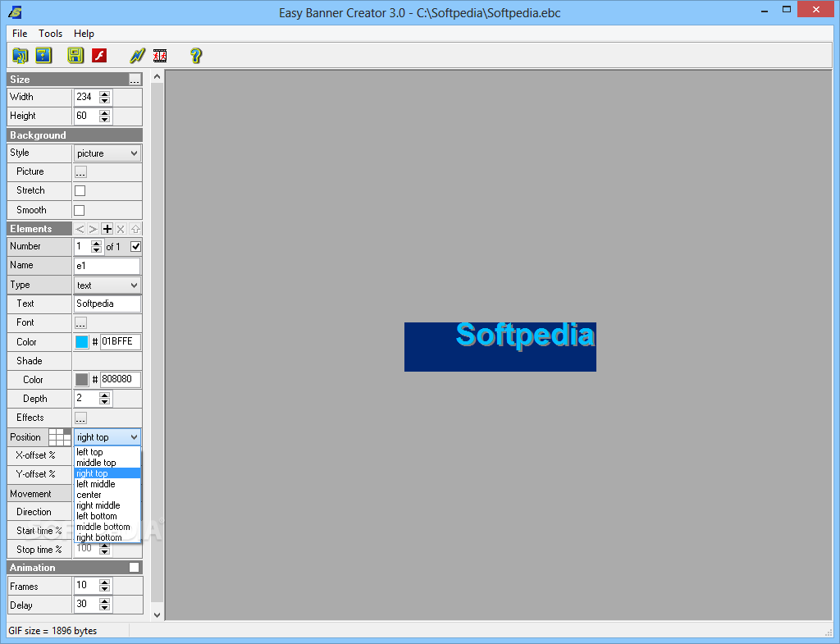Click the application logo in the title bar
This screenshot has width=840, height=644.
coord(15,11)
